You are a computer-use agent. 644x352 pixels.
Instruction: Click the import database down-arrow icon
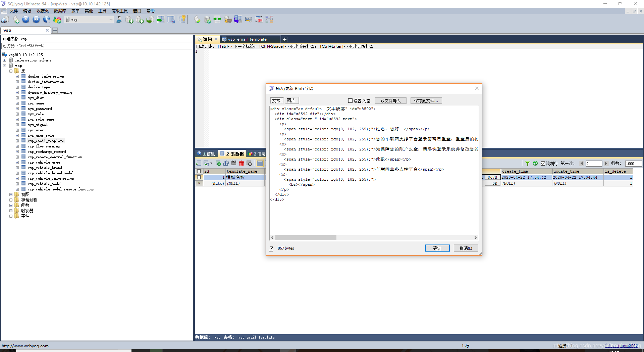[129, 20]
